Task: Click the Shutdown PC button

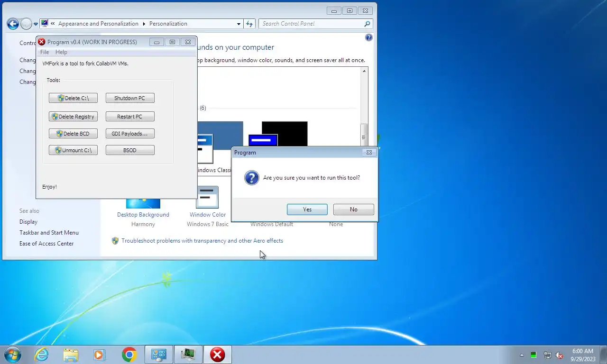Action: point(130,98)
